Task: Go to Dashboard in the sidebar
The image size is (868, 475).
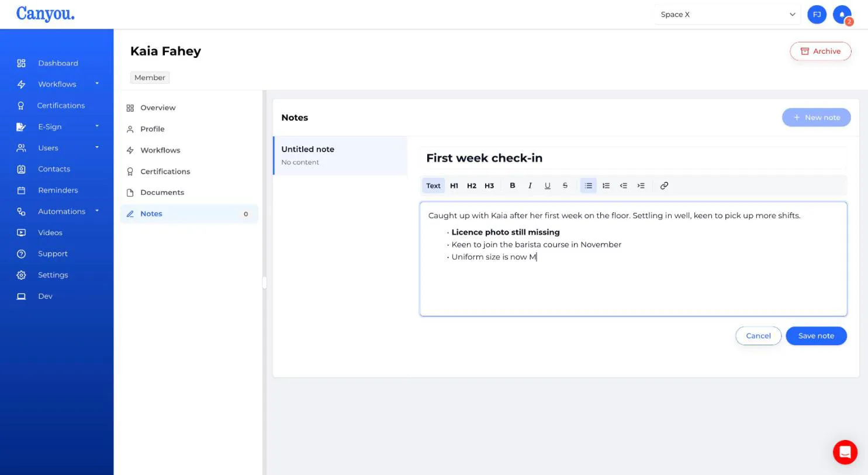Action: (x=57, y=63)
